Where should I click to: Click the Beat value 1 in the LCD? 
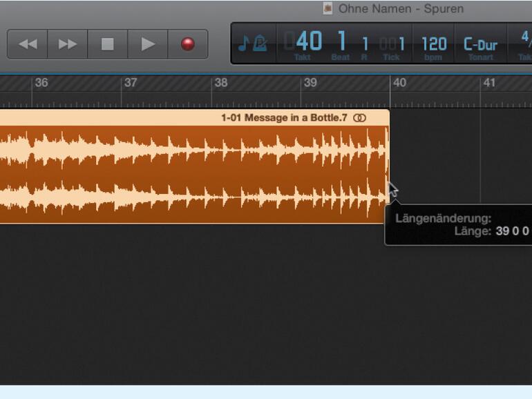point(342,41)
